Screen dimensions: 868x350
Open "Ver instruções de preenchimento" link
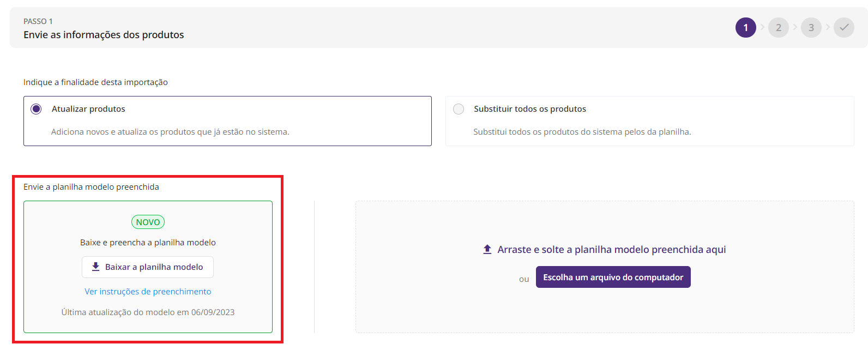coord(148,292)
